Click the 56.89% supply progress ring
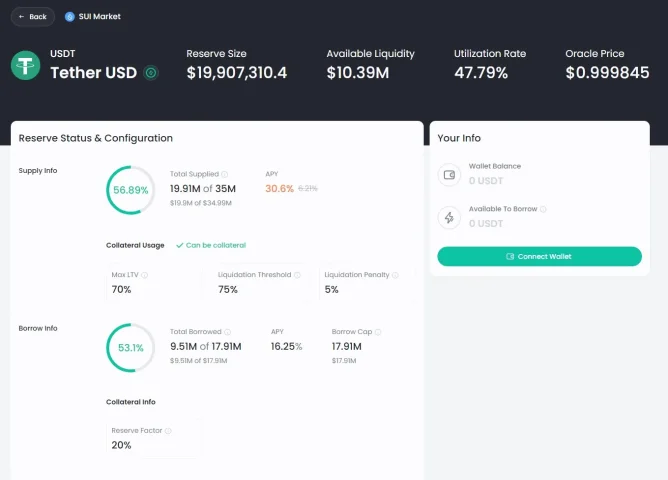668x480 pixels. point(130,190)
